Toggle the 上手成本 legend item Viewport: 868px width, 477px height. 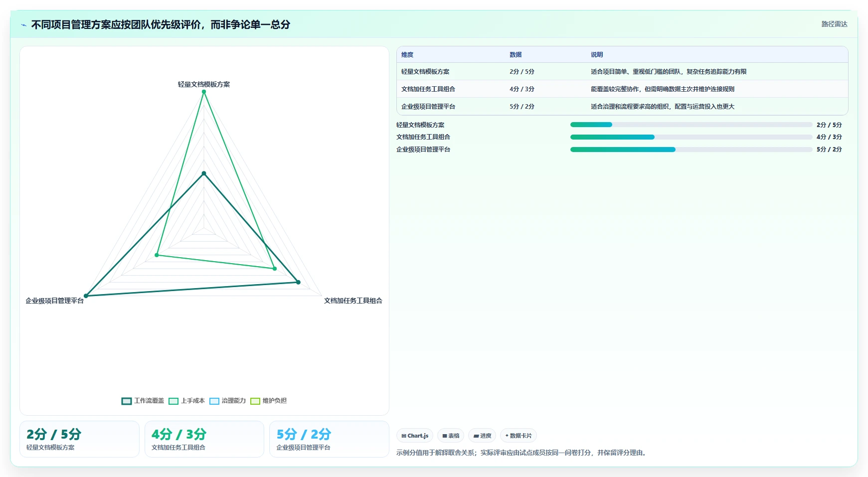pos(187,401)
